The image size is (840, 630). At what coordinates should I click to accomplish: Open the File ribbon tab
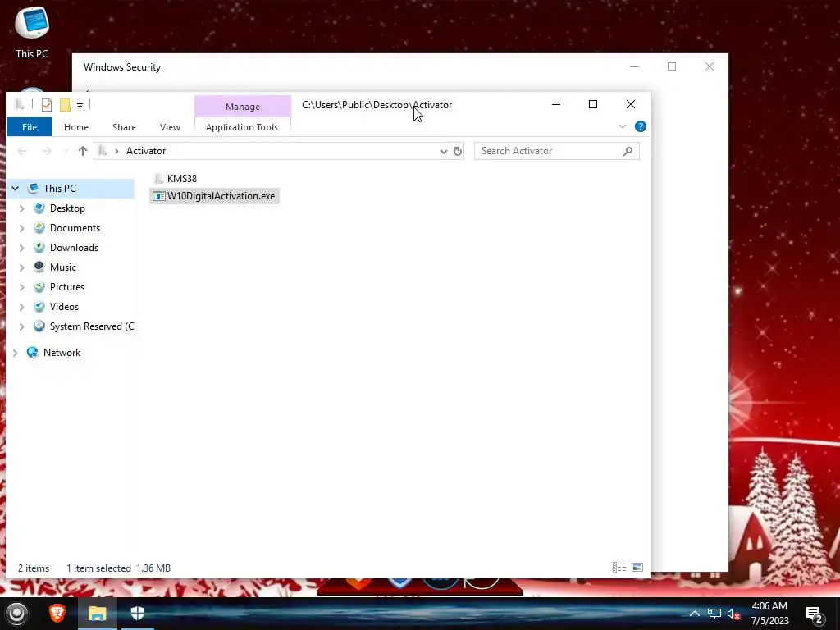[x=30, y=127]
